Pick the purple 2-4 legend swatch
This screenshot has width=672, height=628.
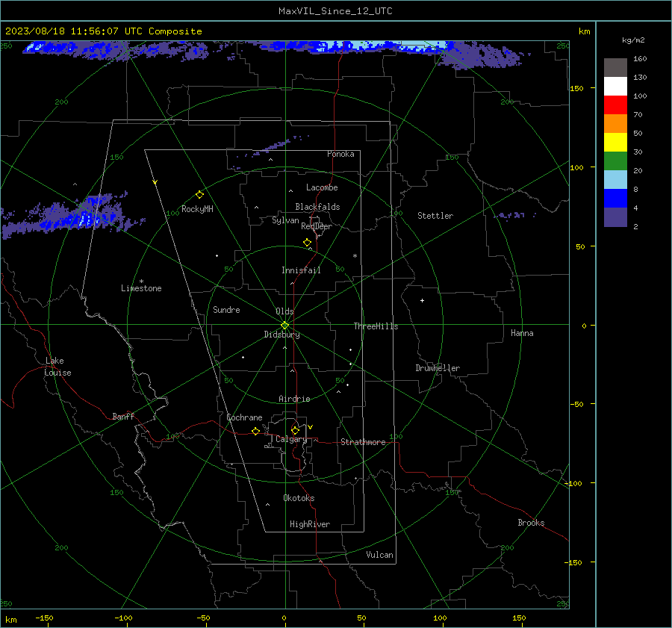point(615,217)
